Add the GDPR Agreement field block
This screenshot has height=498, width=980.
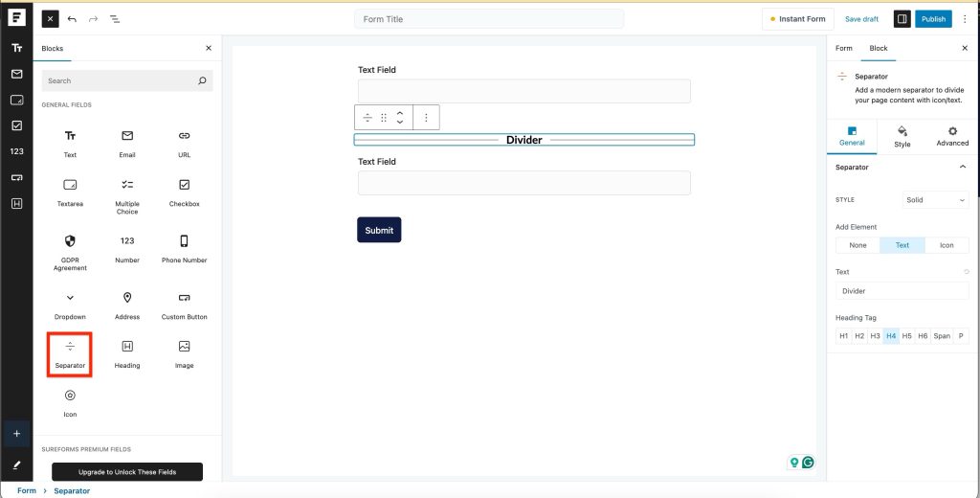(70, 252)
